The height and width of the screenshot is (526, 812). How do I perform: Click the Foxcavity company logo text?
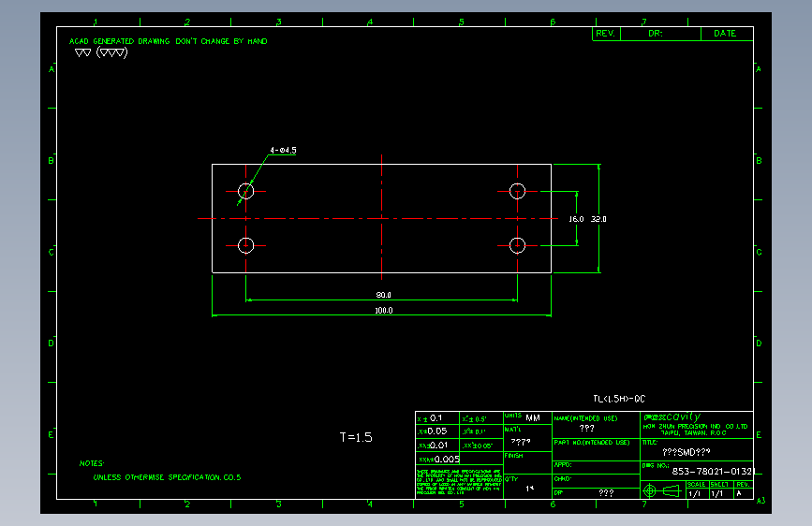[x=672, y=416]
